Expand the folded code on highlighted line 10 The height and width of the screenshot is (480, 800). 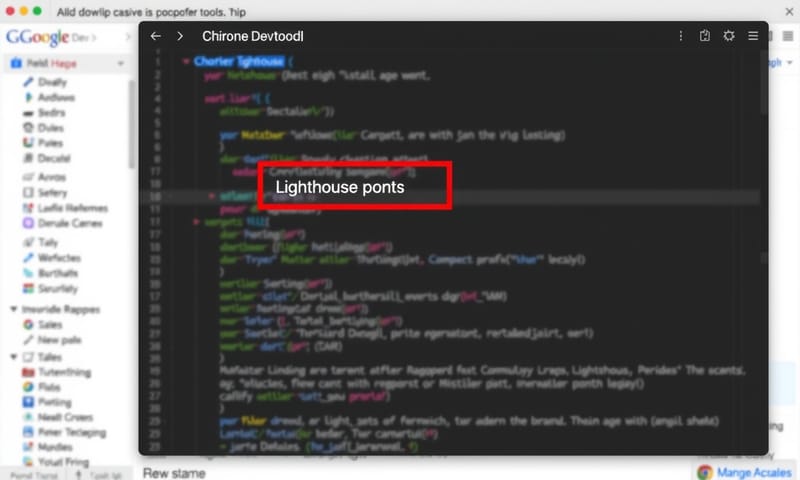point(211,196)
